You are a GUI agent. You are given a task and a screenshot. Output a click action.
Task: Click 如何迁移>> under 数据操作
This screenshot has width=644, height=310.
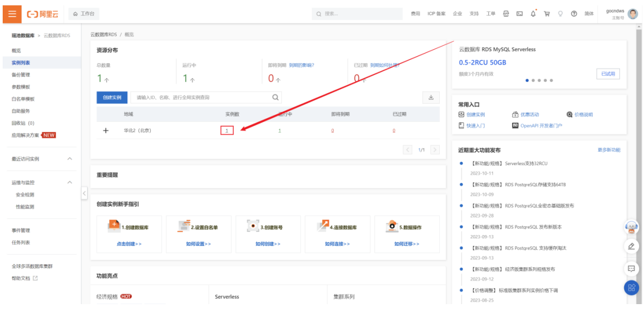407,244
